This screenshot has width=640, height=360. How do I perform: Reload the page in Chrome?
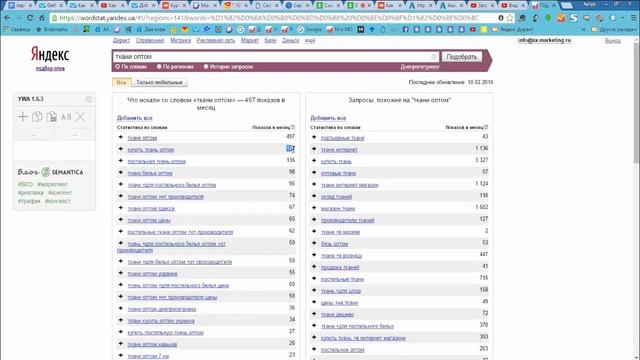[x=30, y=18]
